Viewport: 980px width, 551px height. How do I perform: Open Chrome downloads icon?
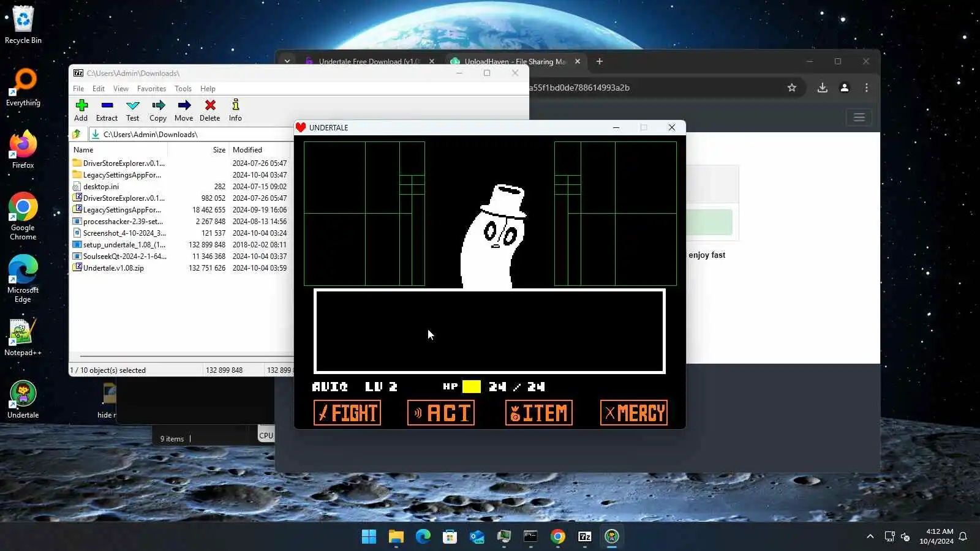tap(823, 88)
